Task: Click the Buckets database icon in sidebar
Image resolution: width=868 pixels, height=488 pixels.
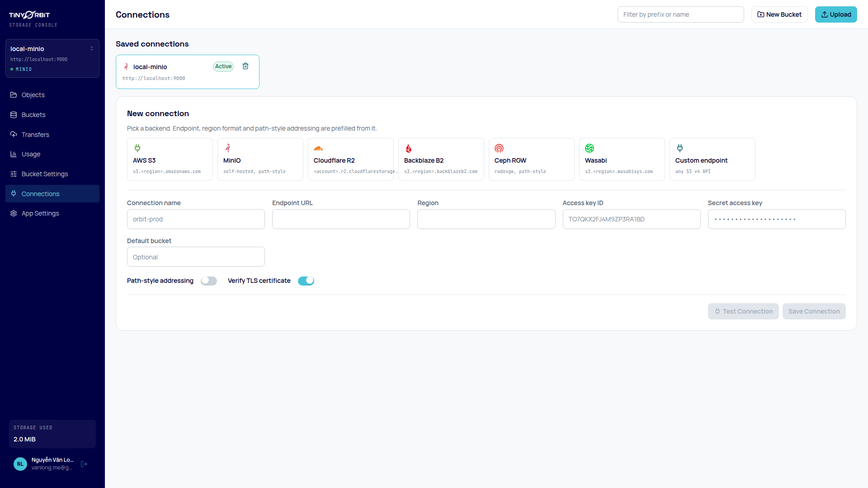Action: coord(14,115)
